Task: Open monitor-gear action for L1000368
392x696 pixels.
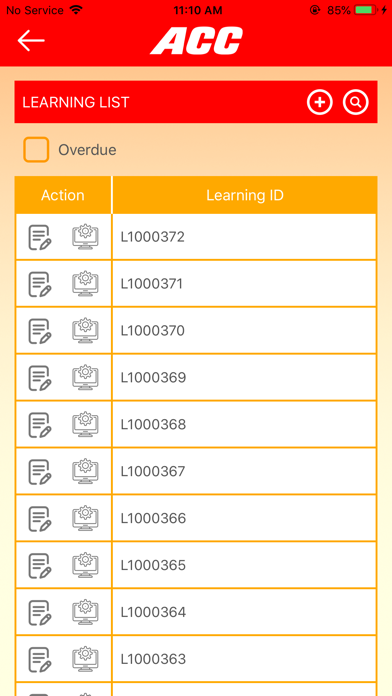Action: [x=85, y=425]
